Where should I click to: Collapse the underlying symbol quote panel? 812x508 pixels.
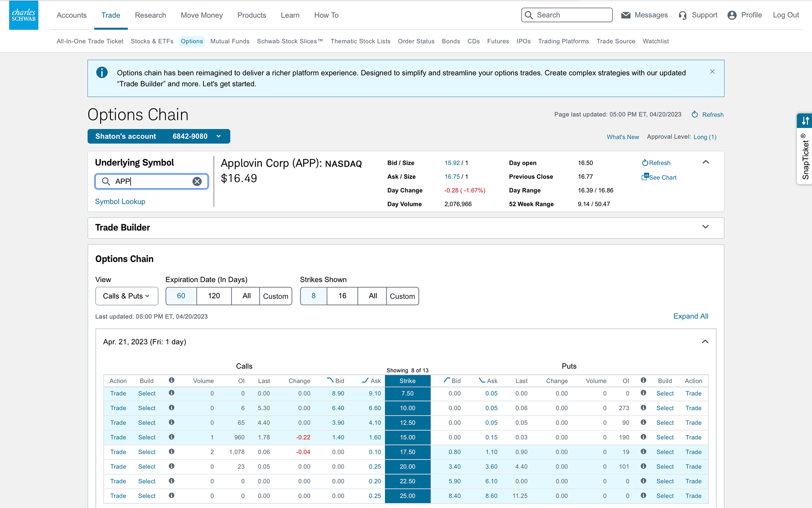click(x=705, y=162)
